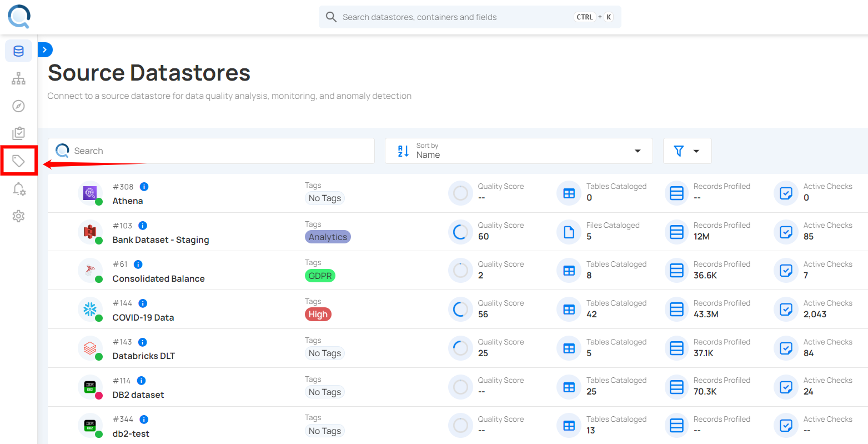Click the global search field
Viewport: 868px width, 444px height.
(470, 17)
